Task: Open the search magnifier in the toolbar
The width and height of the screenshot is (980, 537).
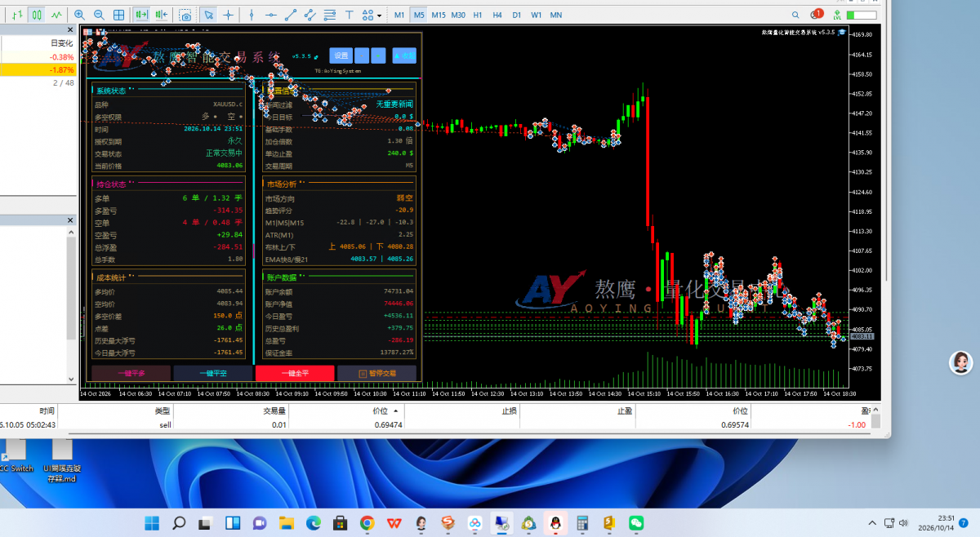Action: [x=796, y=15]
